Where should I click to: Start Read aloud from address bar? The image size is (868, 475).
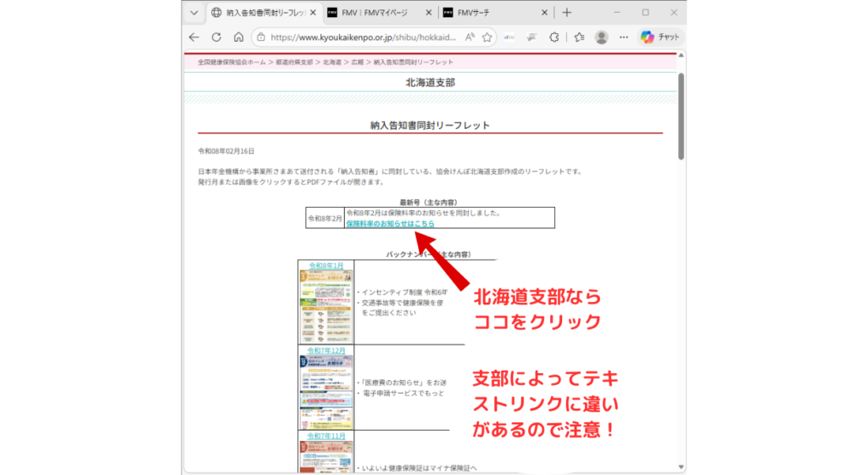coord(470,37)
